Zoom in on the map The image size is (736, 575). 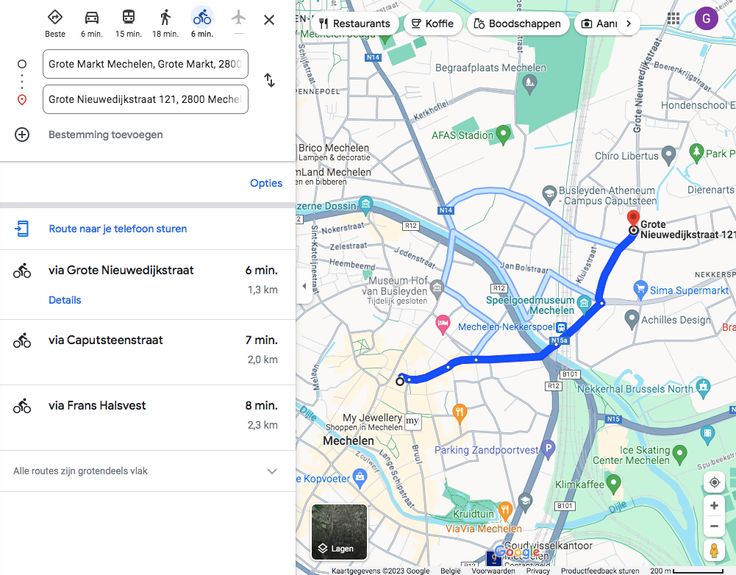(714, 506)
